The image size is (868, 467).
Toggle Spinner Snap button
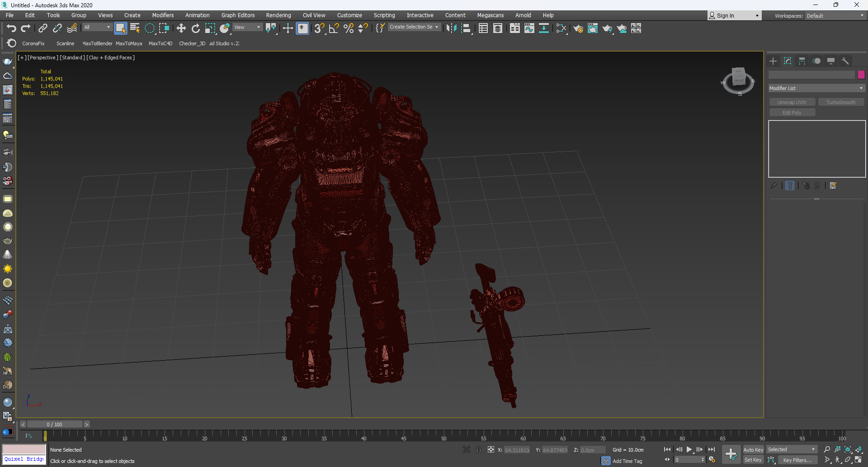point(363,29)
